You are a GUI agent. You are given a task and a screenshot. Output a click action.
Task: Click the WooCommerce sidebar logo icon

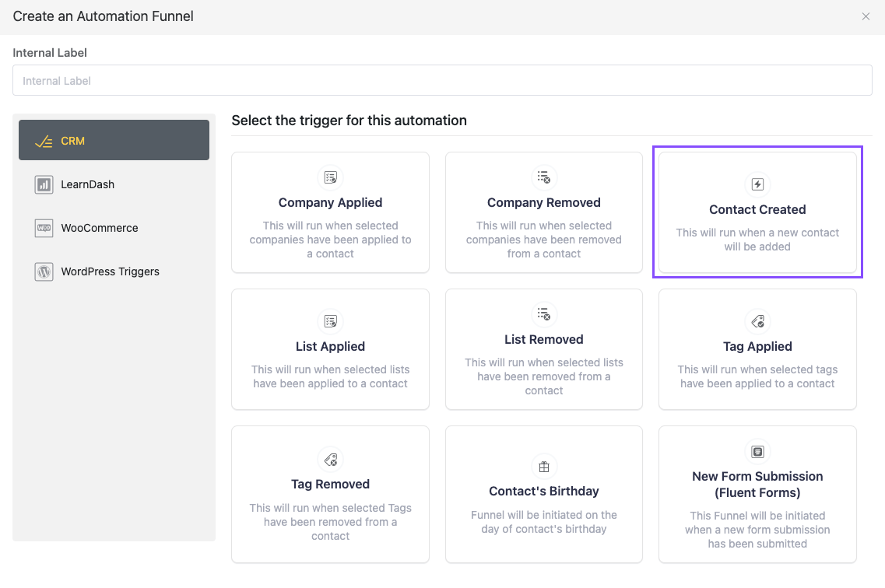[44, 228]
